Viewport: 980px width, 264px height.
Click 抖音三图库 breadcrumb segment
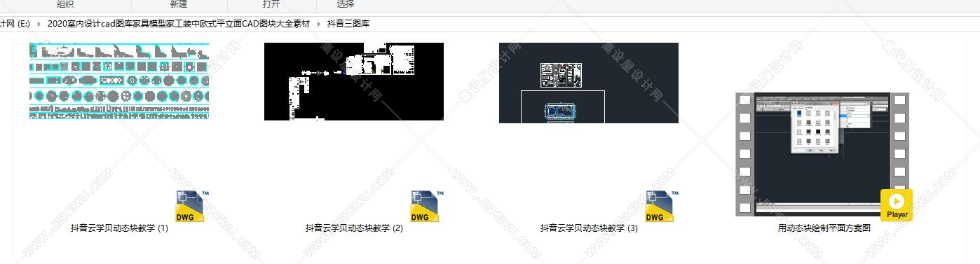(348, 23)
